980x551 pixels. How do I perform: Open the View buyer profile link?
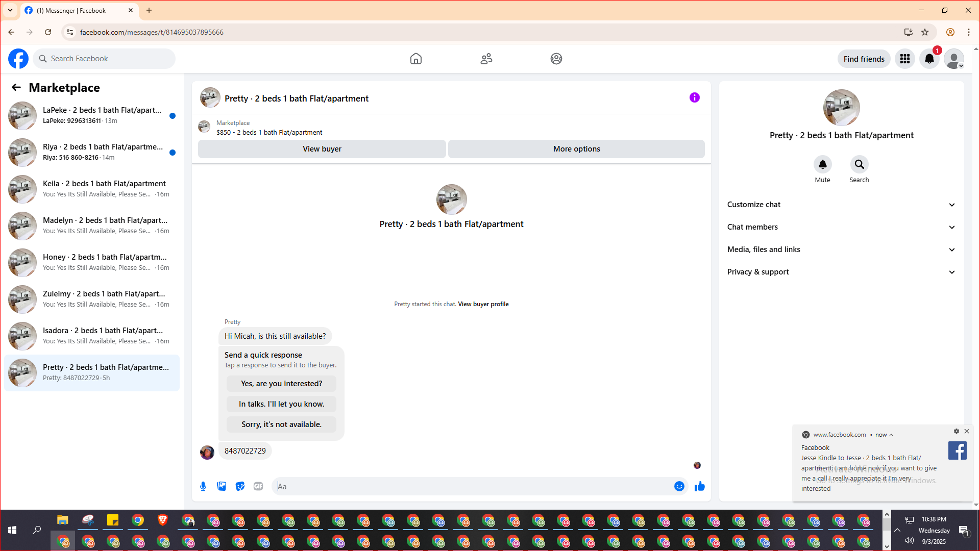tap(483, 304)
